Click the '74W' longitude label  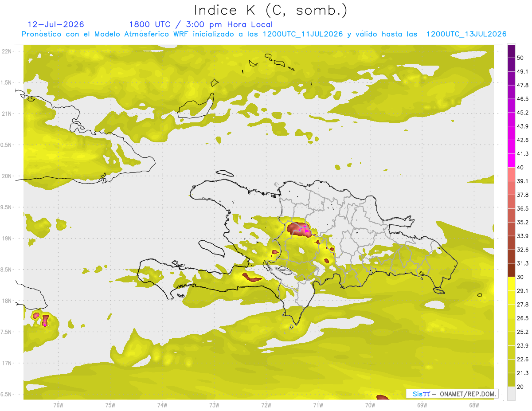point(162,405)
